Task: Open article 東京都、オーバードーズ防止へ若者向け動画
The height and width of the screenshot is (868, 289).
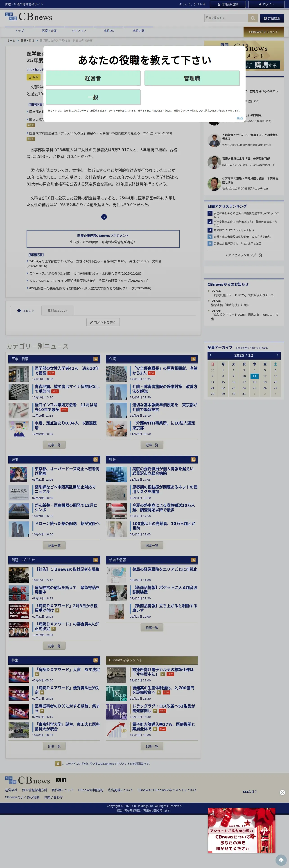Action: point(67,471)
